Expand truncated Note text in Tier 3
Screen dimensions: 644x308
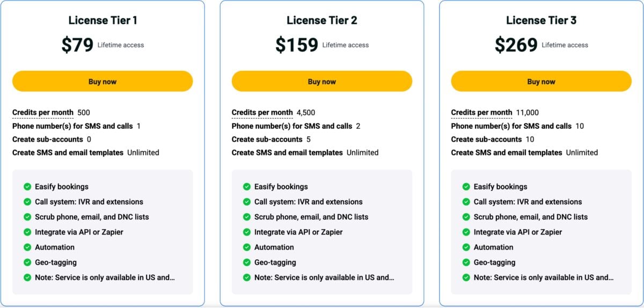tap(544, 277)
